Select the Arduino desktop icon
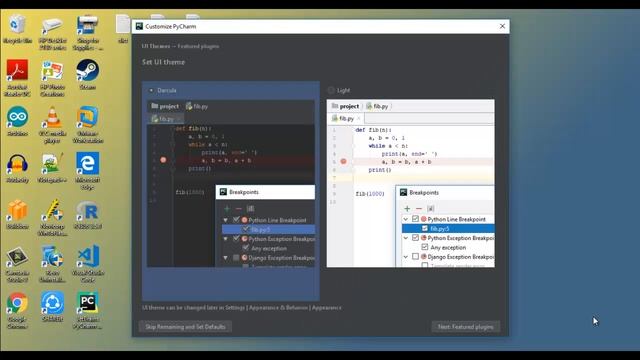Image resolution: width=640 pixels, height=360 pixels. (17, 121)
